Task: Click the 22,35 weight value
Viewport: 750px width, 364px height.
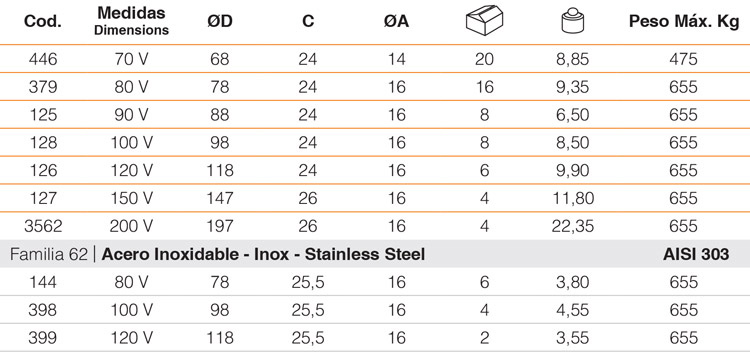Action: tap(573, 226)
